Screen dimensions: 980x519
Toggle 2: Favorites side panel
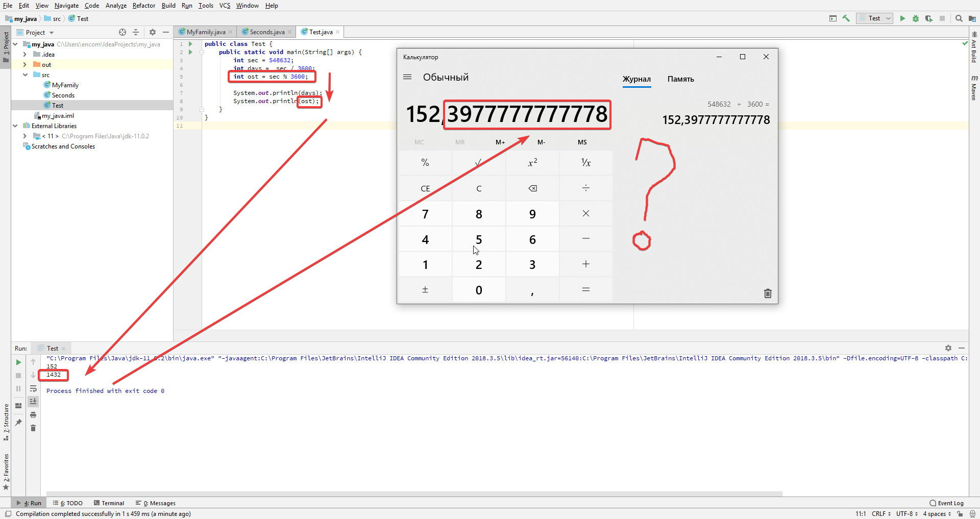[x=6, y=472]
